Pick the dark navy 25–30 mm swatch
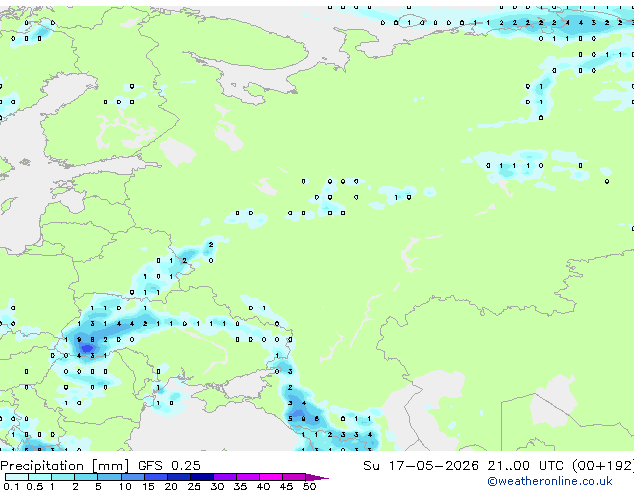The height and width of the screenshot is (490, 634). coord(201,477)
